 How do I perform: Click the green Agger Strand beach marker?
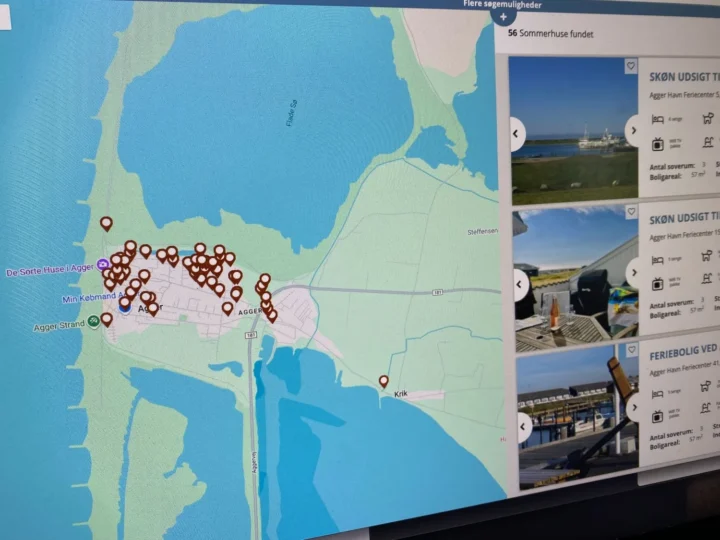tap(94, 322)
